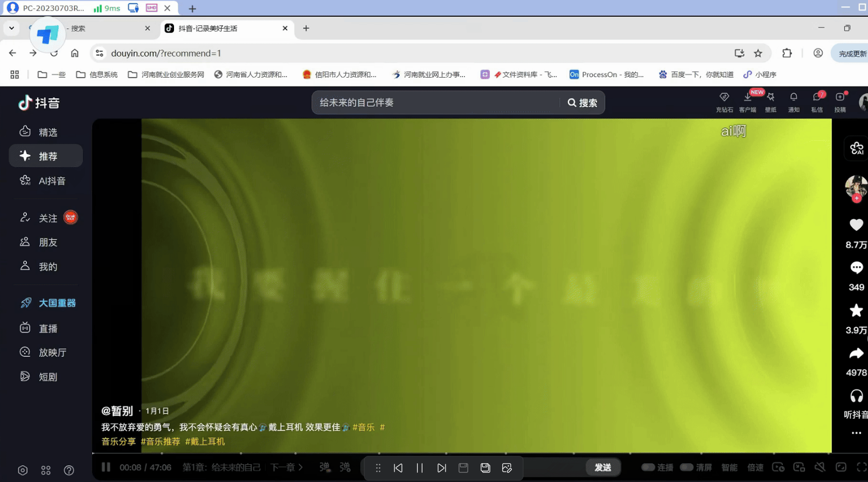Expand the browser tab search dropdown

(x=11, y=28)
